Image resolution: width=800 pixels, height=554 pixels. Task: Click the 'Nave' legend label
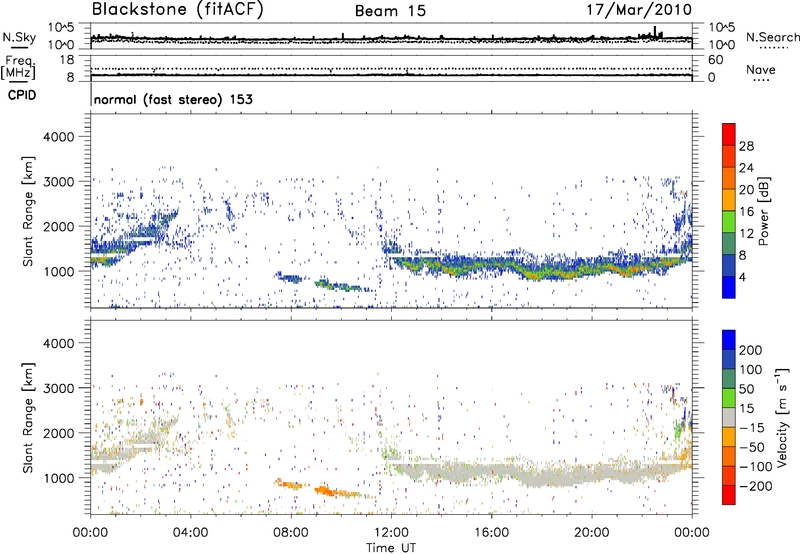point(761,69)
